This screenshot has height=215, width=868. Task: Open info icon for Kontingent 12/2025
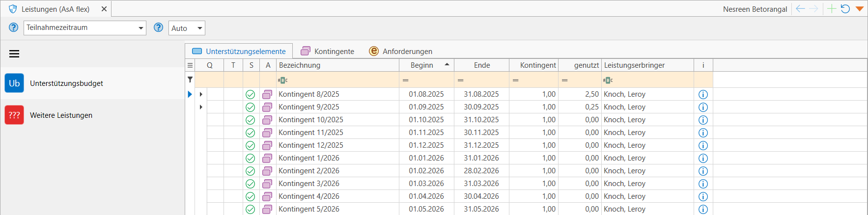[x=703, y=145]
